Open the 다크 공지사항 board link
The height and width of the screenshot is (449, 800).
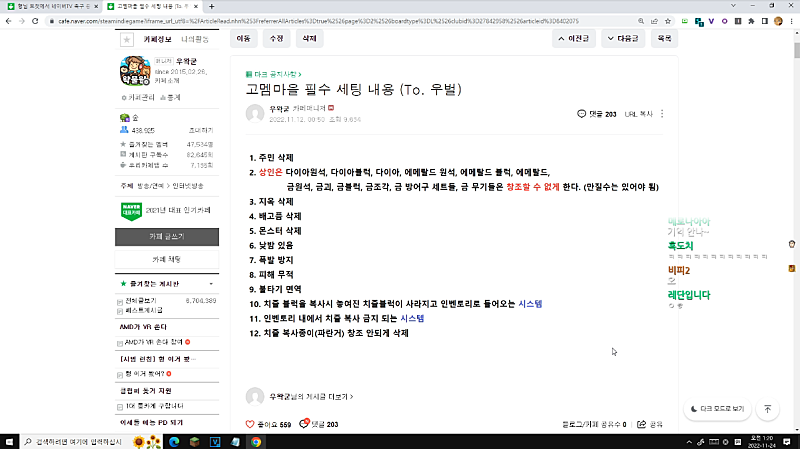point(274,74)
